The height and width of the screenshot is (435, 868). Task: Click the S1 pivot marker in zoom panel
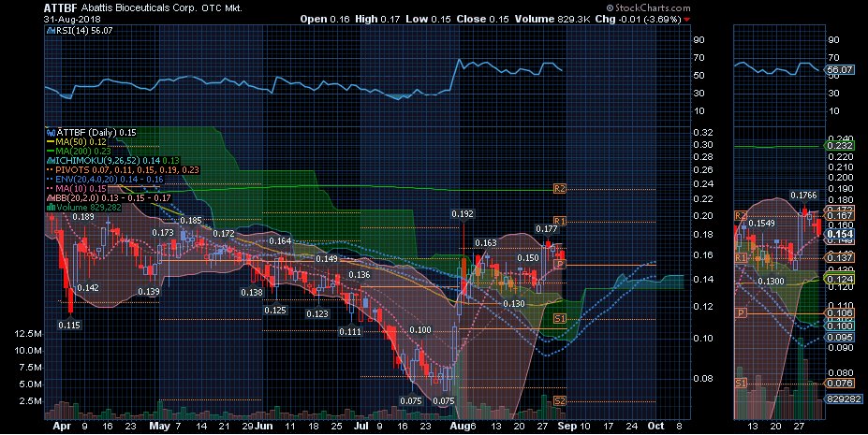(x=741, y=383)
